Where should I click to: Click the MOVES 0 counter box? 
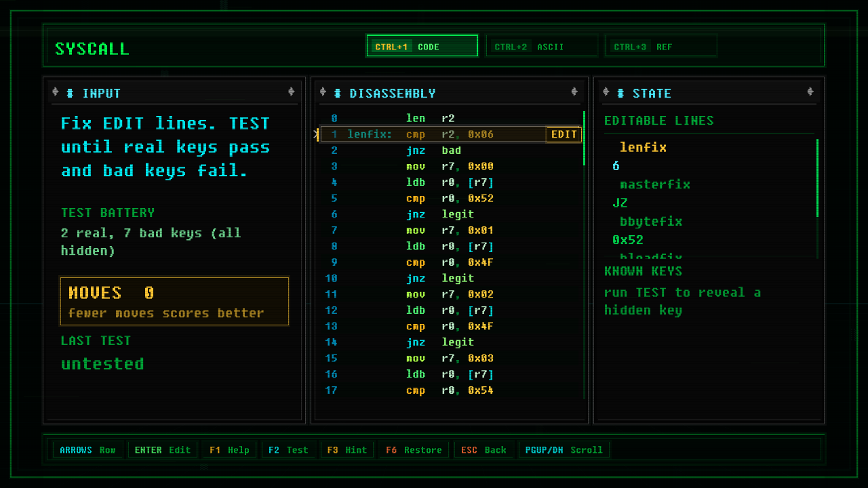point(175,301)
